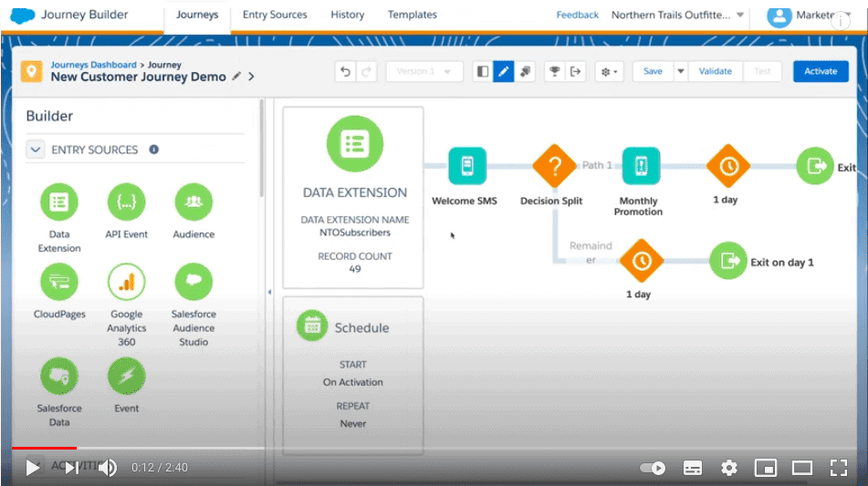
Task: Toggle the builder side panel view icon
Action: 482,71
